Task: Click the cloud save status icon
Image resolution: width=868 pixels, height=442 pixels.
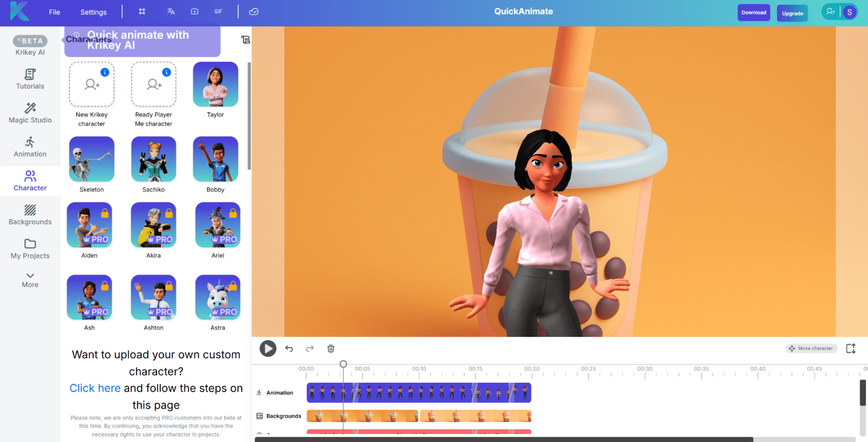Action: click(x=254, y=12)
